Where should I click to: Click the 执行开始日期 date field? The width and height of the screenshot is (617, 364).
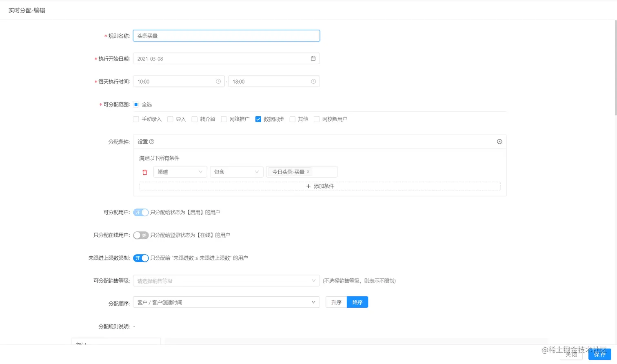(x=226, y=59)
